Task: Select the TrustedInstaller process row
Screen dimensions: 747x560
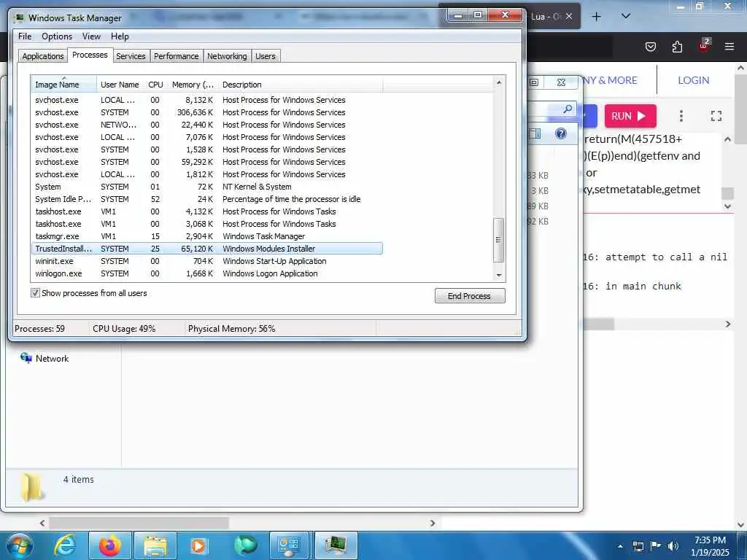Action: (x=207, y=249)
